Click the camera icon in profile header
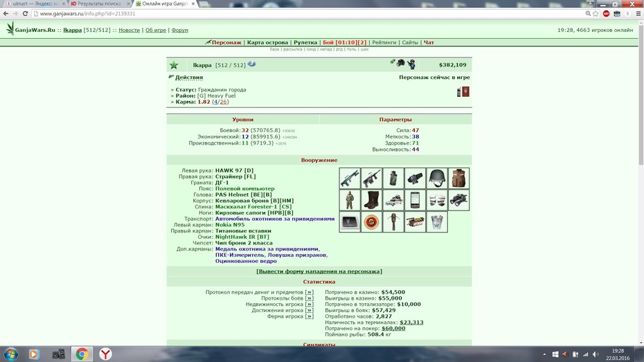This screenshot has width=644, height=362. 400,63
